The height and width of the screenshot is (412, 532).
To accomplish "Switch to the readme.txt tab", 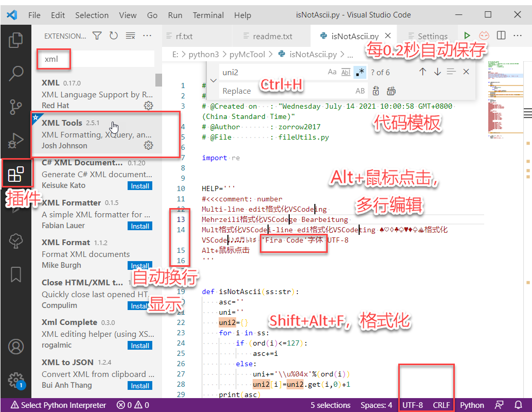I will tap(272, 36).
